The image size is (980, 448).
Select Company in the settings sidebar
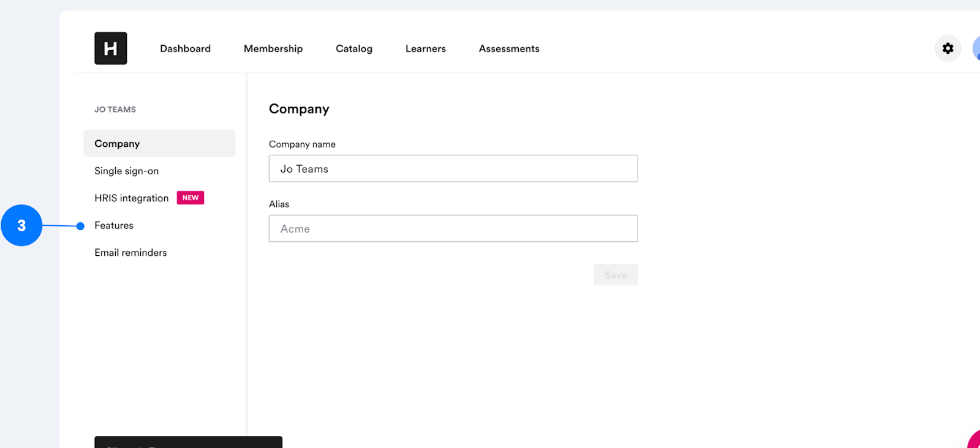[x=159, y=143]
